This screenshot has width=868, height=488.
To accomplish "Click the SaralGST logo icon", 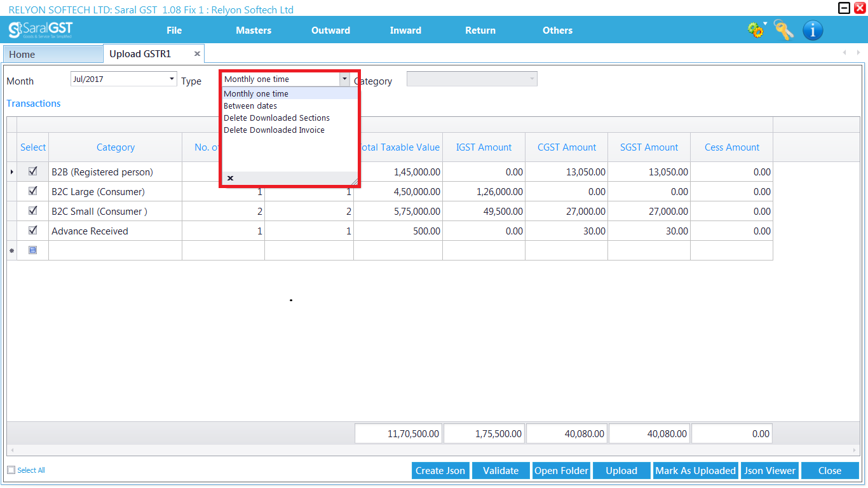I will click(14, 29).
